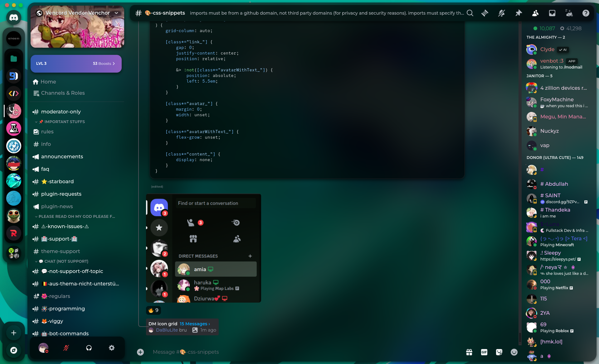Open GIF picker button
This screenshot has width=599, height=364.
[484, 352]
